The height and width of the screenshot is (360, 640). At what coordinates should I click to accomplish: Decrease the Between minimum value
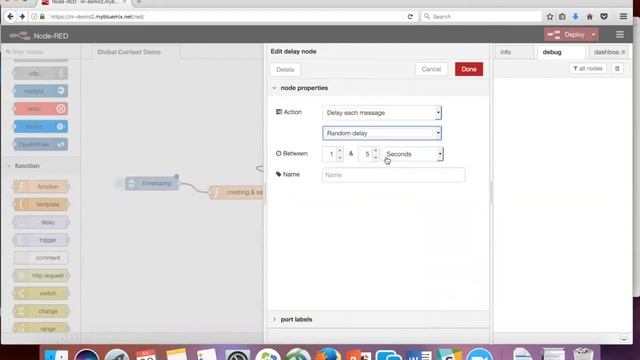[x=340, y=158]
